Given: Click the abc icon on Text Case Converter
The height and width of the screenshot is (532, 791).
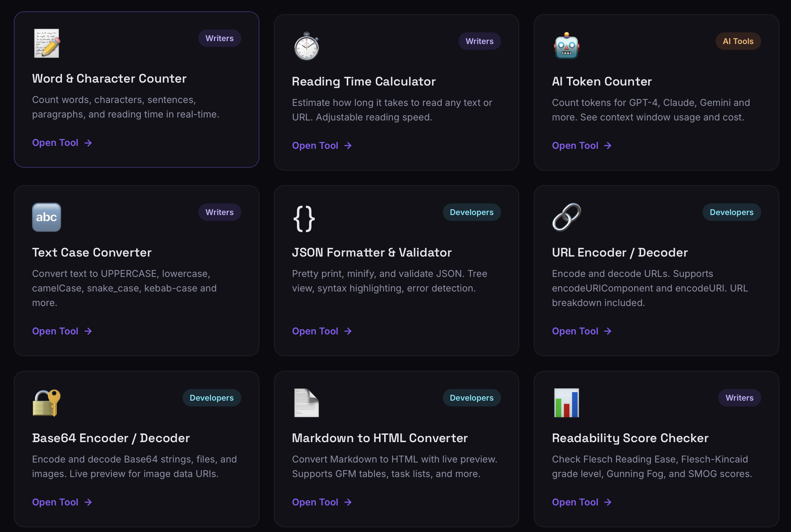Looking at the screenshot, I should (x=47, y=217).
